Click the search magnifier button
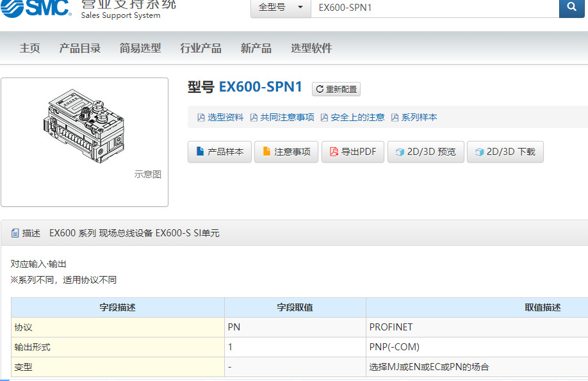The image size is (588, 381). [571, 8]
